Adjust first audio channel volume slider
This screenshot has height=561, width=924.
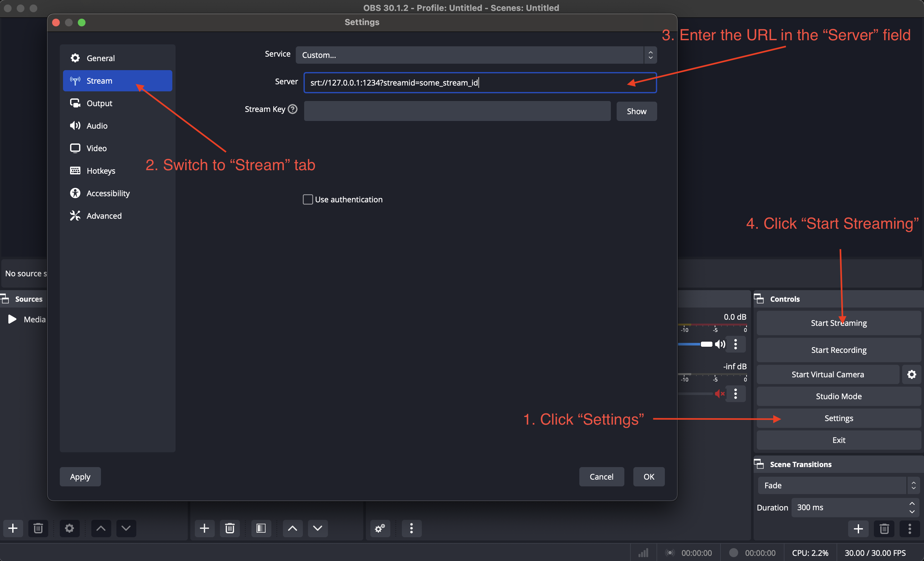click(x=706, y=344)
